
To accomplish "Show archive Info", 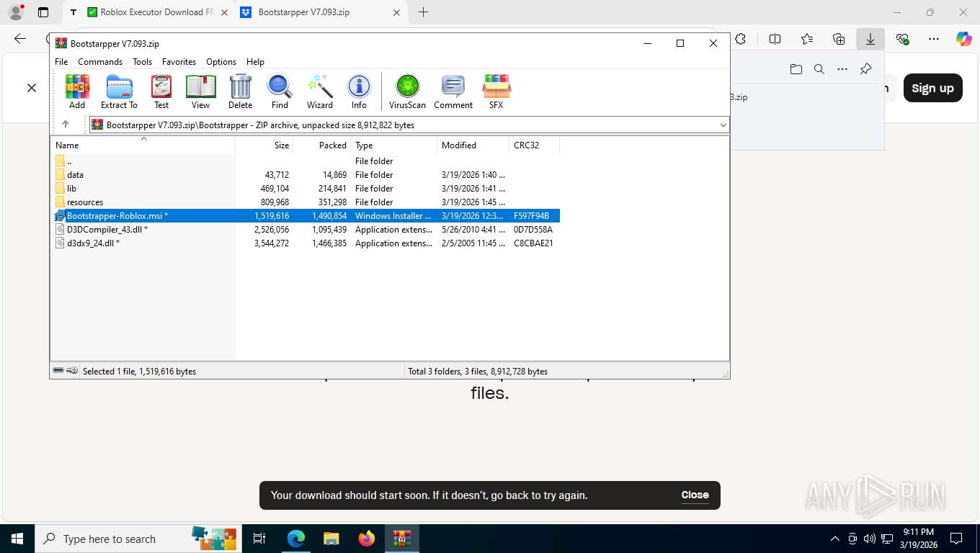I will point(359,91).
